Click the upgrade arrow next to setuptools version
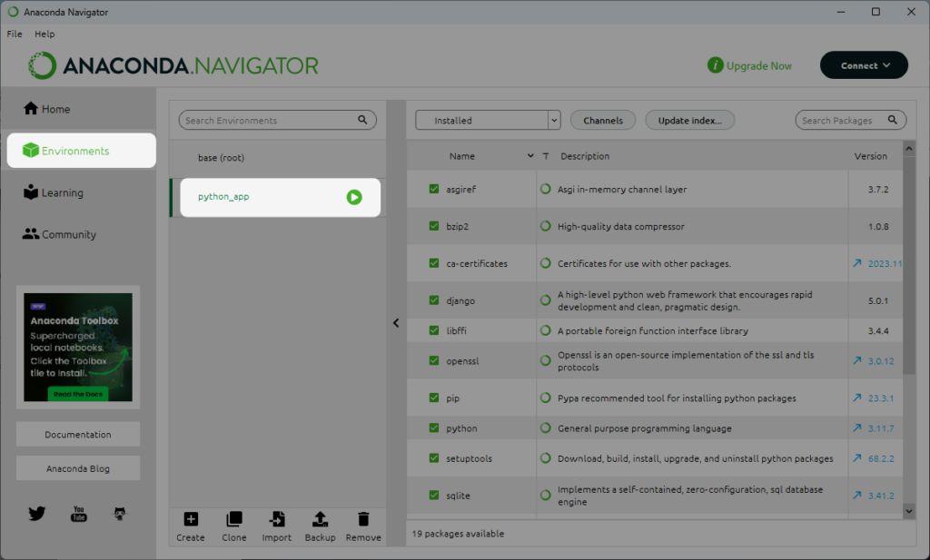This screenshot has height=560, width=930. 857,458
